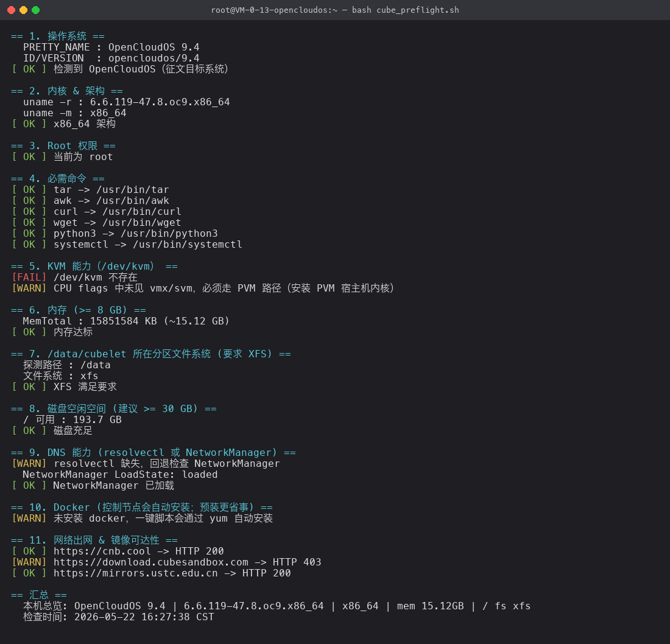Screen dimensions: 670x644
Task: Click the heading '== 4. 必需命令 =='
Action: [x=58, y=178]
